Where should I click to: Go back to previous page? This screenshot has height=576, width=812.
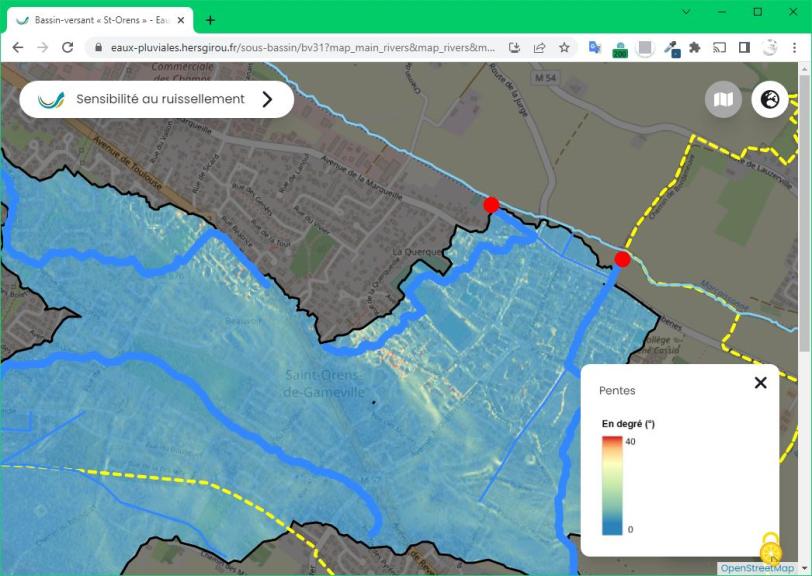(x=17, y=47)
